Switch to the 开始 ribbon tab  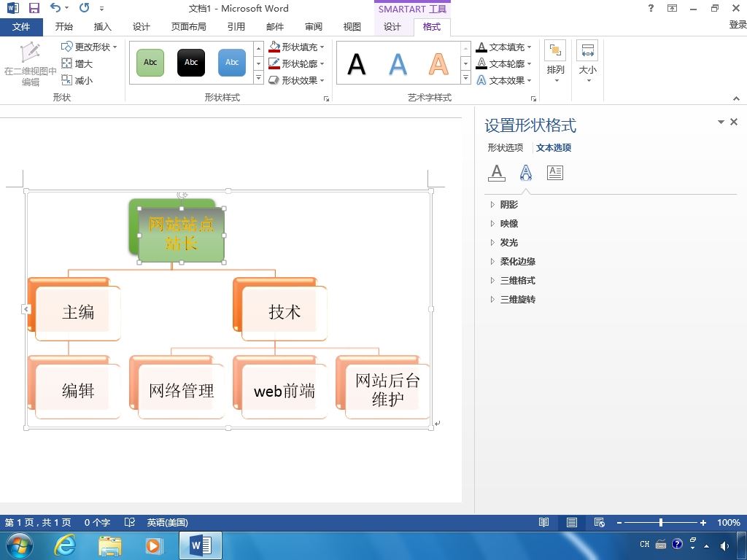[64, 27]
